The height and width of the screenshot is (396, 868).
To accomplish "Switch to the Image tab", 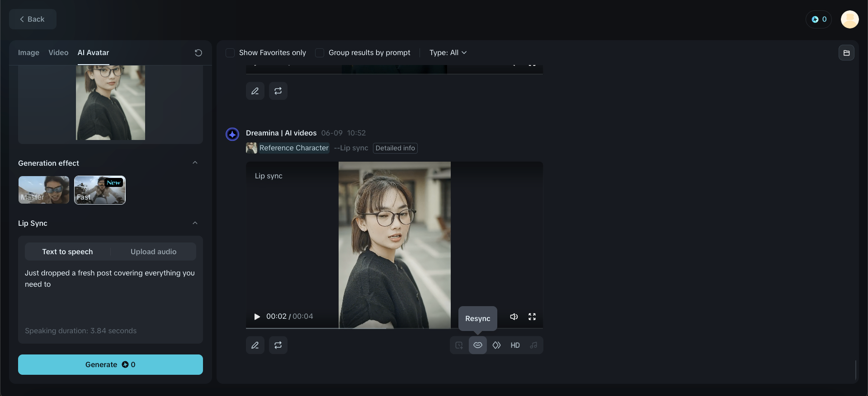I will pyautogui.click(x=28, y=53).
